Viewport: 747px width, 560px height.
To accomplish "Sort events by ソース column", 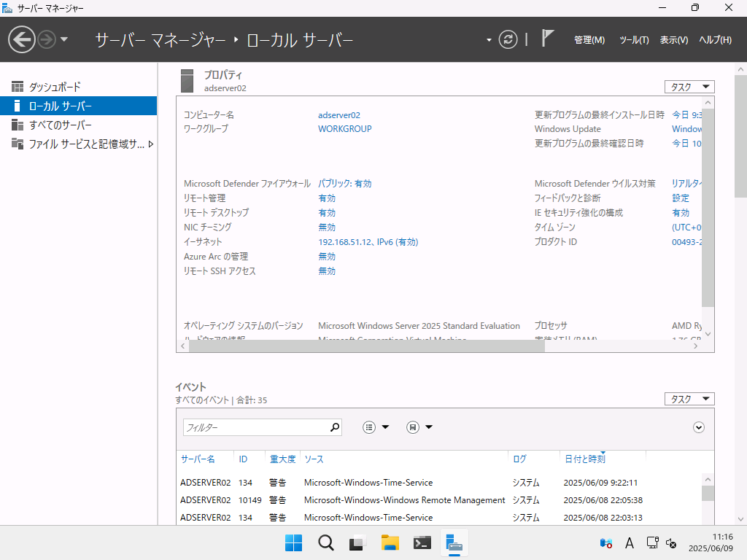I will [314, 459].
